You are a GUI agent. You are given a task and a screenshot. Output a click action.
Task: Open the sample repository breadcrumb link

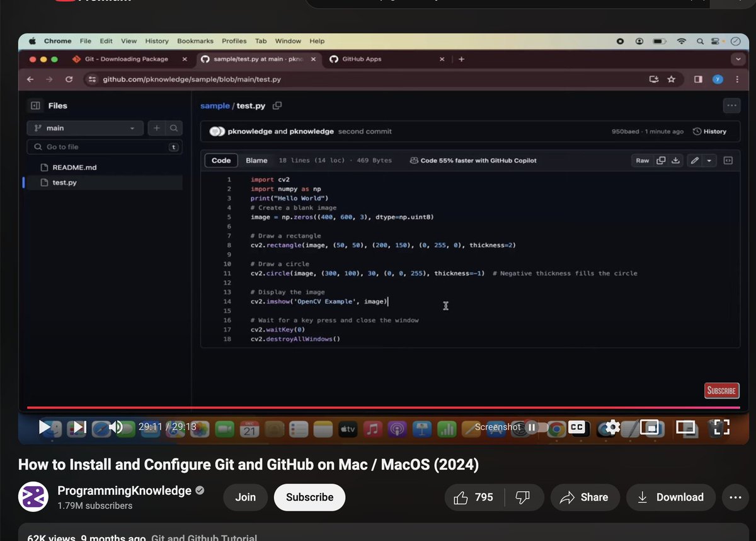(215, 106)
